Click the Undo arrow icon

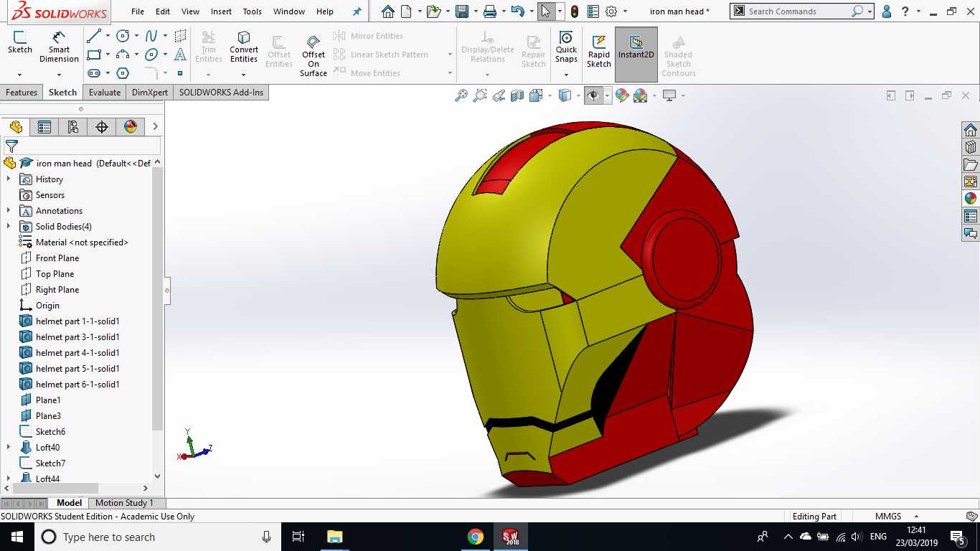click(x=517, y=11)
